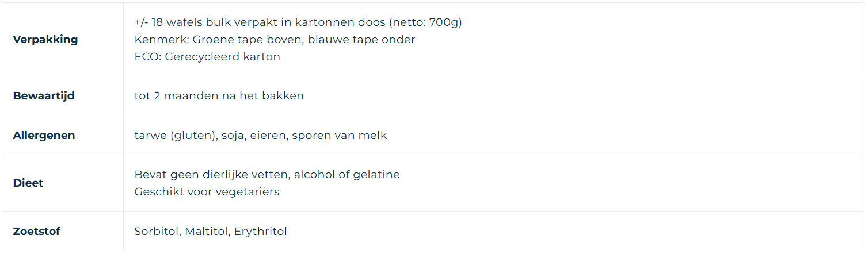This screenshot has width=868, height=254.
Task: Select the "sporen van melk" text
Action: click(x=340, y=136)
